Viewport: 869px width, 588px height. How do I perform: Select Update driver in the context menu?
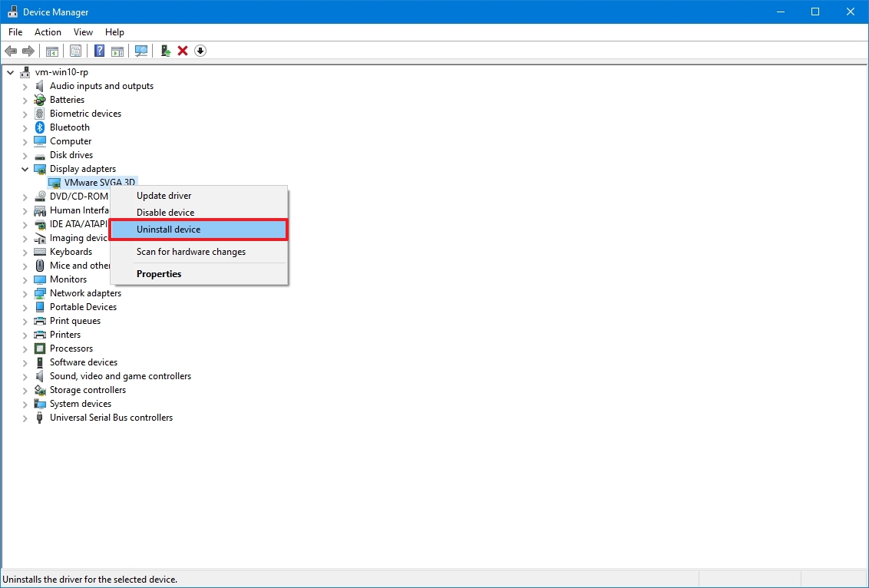pyautogui.click(x=162, y=195)
